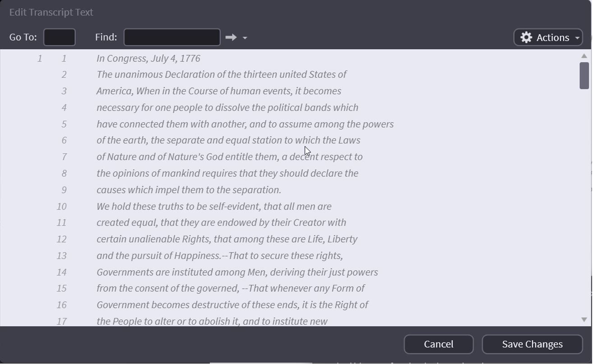Select line number 2 in the gutter
593x364 pixels.
point(64,75)
